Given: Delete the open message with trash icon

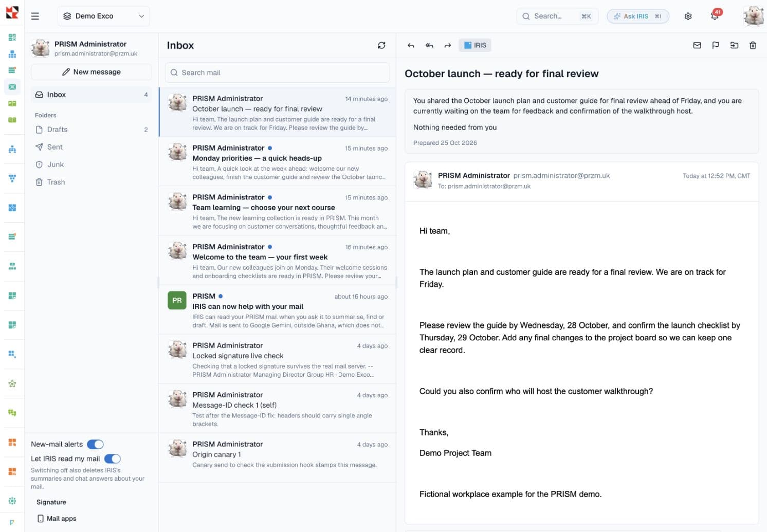Looking at the screenshot, I should (x=753, y=45).
